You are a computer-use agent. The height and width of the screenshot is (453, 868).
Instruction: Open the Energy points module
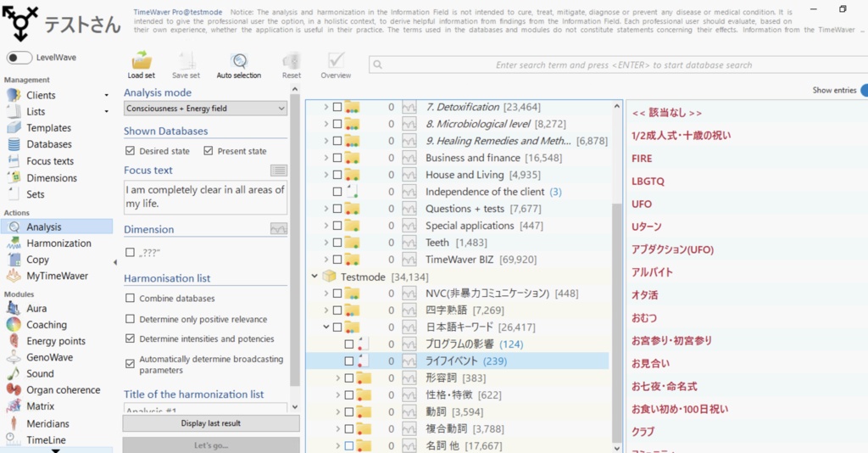tap(56, 341)
